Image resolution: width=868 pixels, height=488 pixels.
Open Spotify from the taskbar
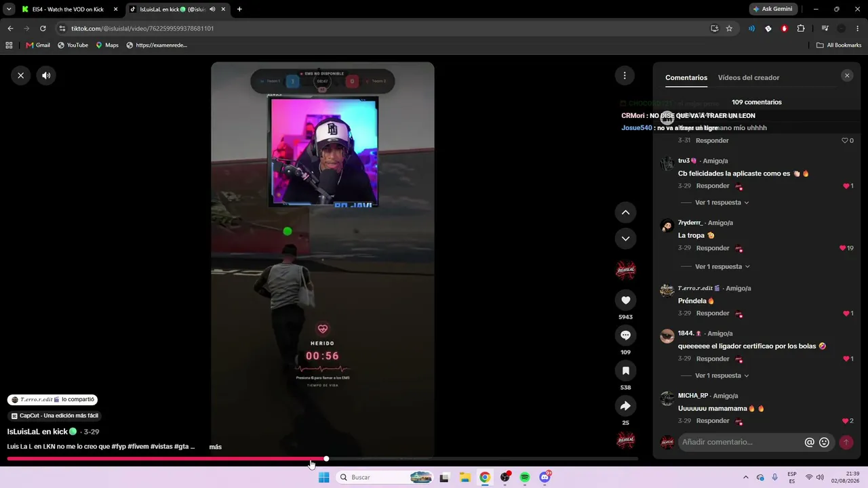pyautogui.click(x=525, y=477)
